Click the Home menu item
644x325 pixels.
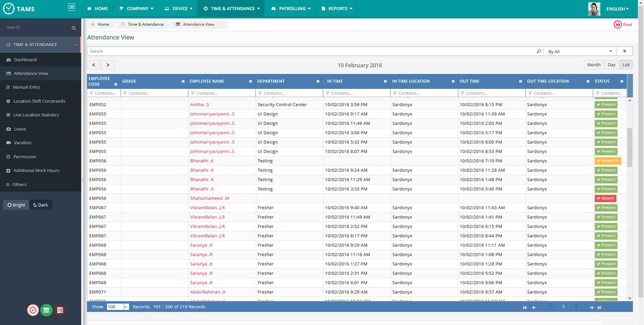(97, 9)
